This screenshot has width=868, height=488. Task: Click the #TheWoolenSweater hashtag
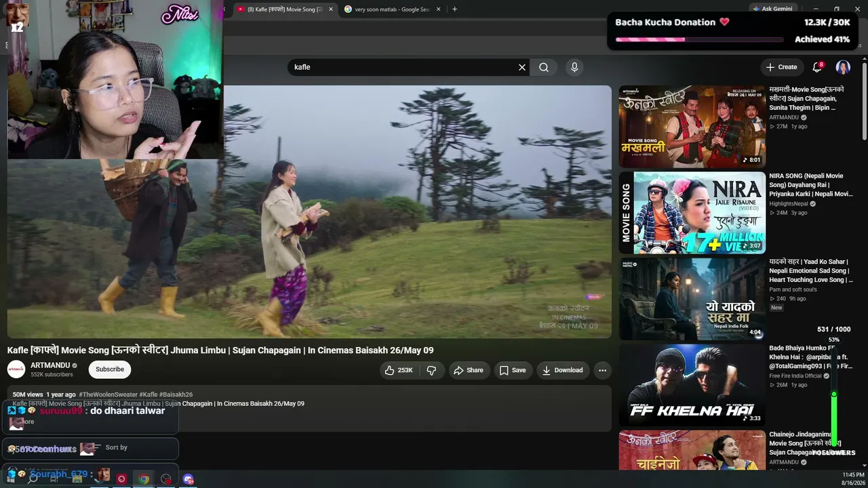pos(108,394)
